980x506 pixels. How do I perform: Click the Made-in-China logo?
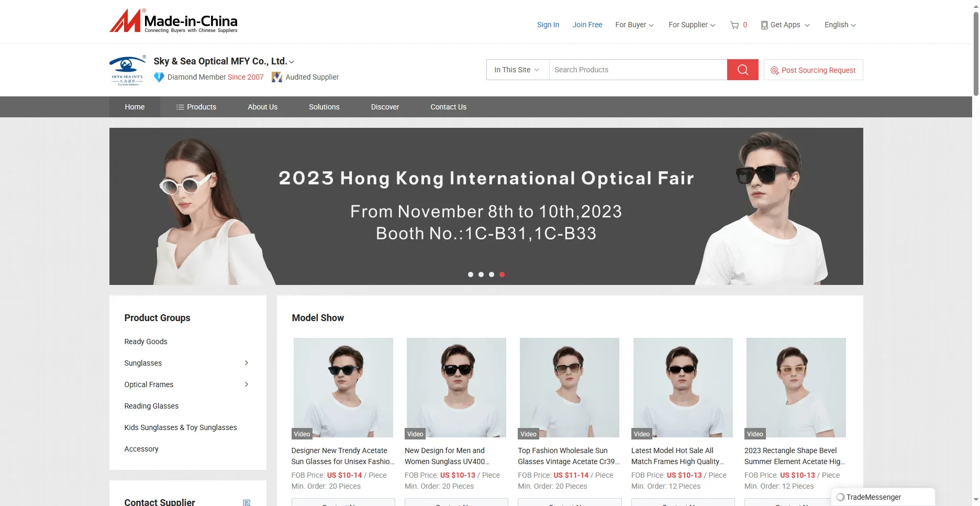tap(173, 21)
